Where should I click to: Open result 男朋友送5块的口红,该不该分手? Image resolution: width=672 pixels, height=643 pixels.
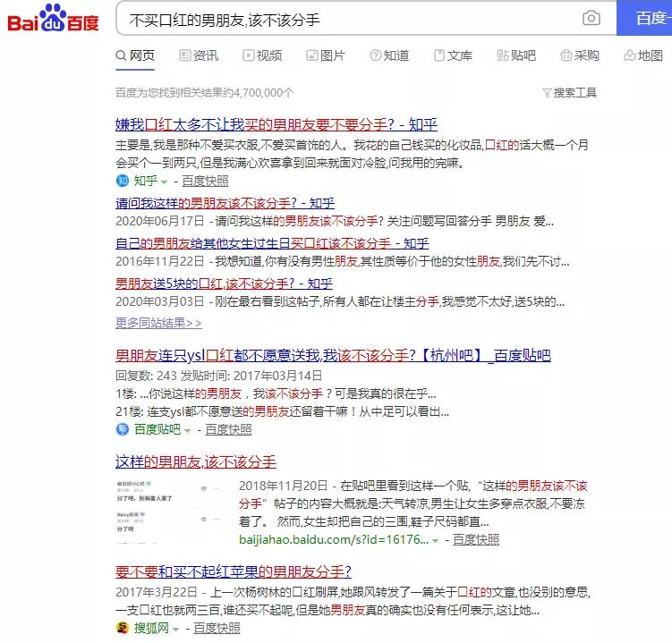click(224, 283)
